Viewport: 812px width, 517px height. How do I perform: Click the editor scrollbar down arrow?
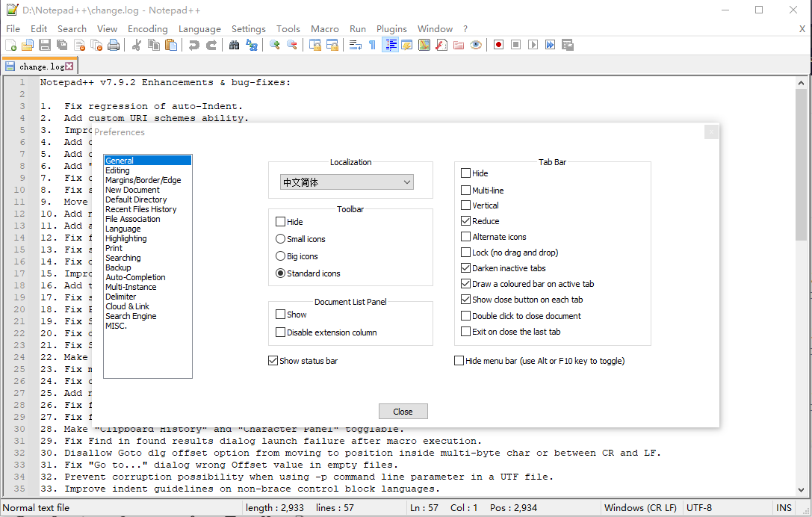pos(801,489)
